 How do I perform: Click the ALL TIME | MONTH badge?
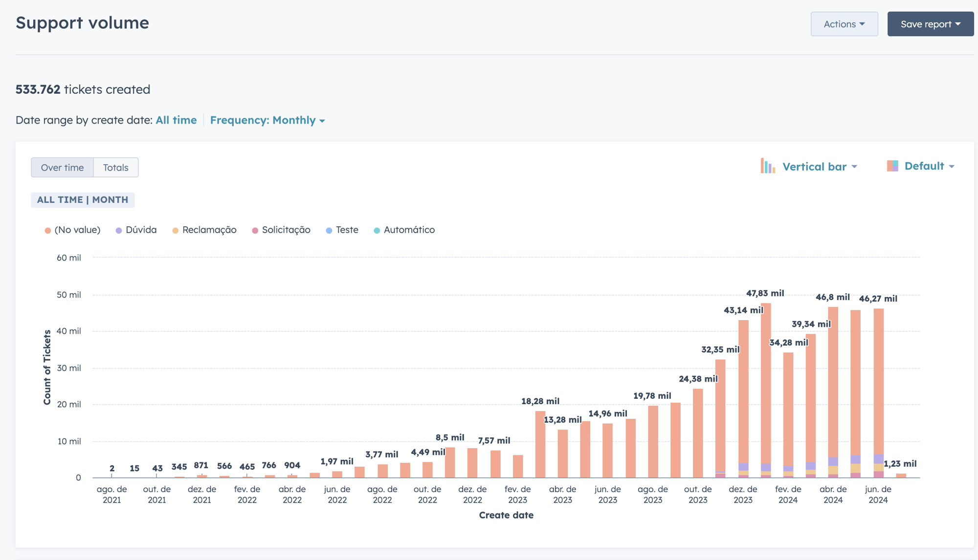pyautogui.click(x=83, y=200)
